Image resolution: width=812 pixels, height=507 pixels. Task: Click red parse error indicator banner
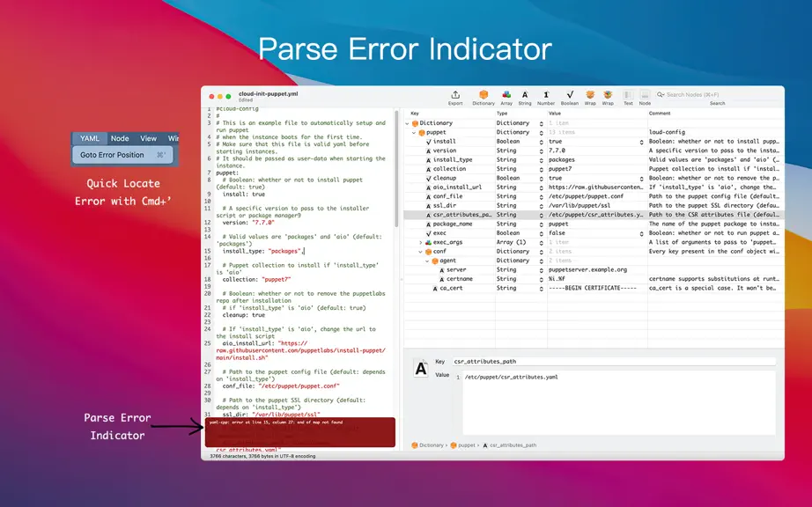pos(299,432)
